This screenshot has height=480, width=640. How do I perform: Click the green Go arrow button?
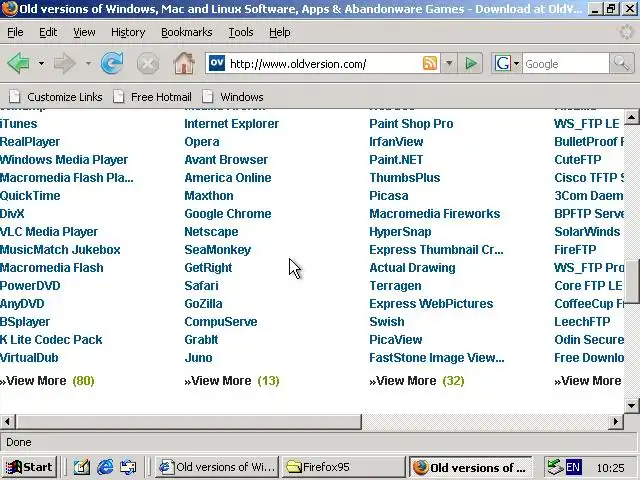point(471,63)
